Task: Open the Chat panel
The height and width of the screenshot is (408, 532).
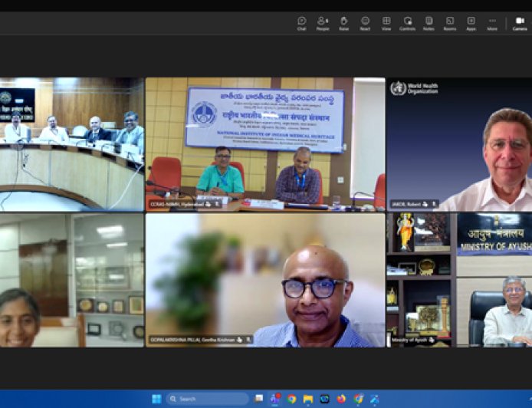Action: coord(301,24)
